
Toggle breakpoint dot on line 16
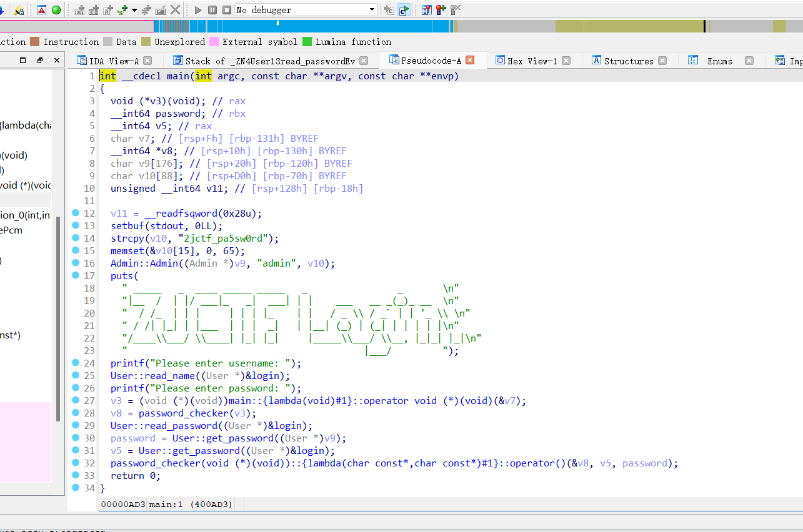click(x=76, y=263)
